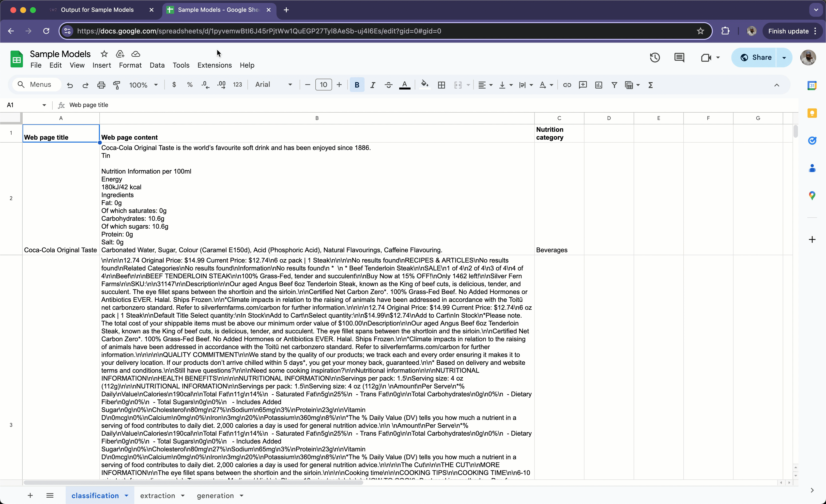Image resolution: width=826 pixels, height=504 pixels.
Task: Open more number formats 123
Action: 237,85
